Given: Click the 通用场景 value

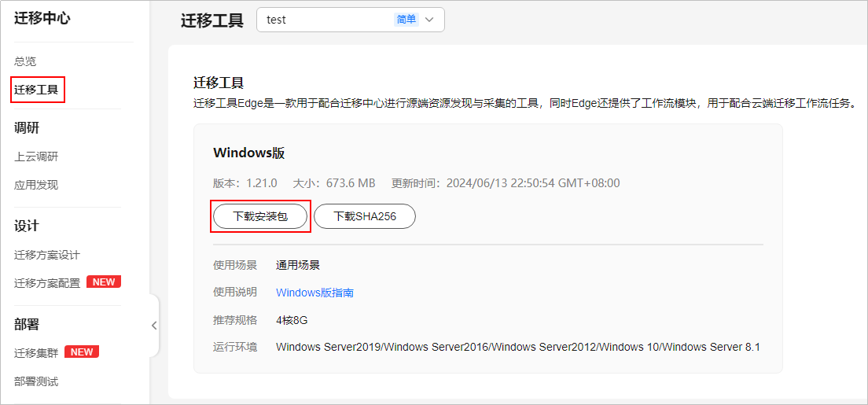Looking at the screenshot, I should (x=299, y=265).
